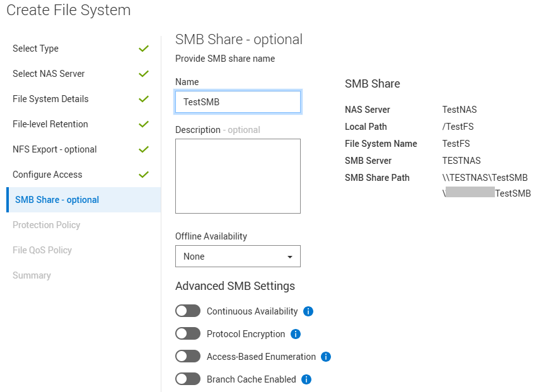
Task: Click the Access-Based Enumeration info icon
Action: 326,356
